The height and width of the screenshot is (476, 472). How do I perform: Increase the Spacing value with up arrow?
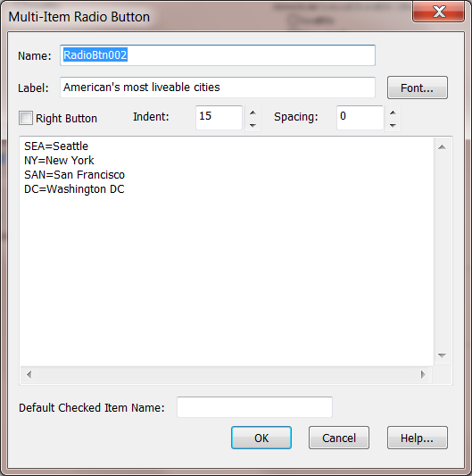click(393, 113)
